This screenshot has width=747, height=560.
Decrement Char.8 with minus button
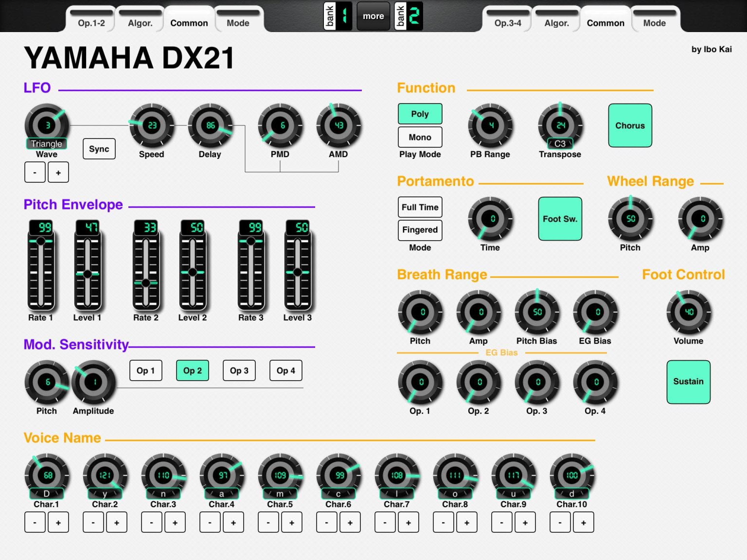[444, 523]
